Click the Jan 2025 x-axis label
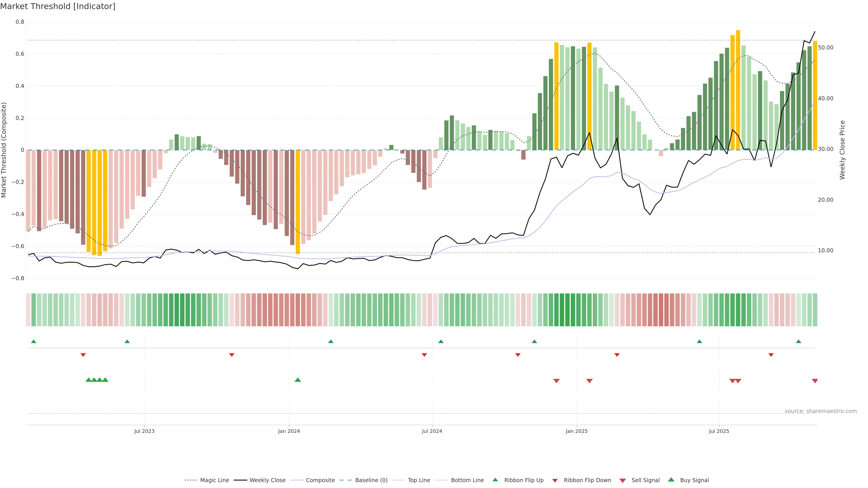 (577, 431)
